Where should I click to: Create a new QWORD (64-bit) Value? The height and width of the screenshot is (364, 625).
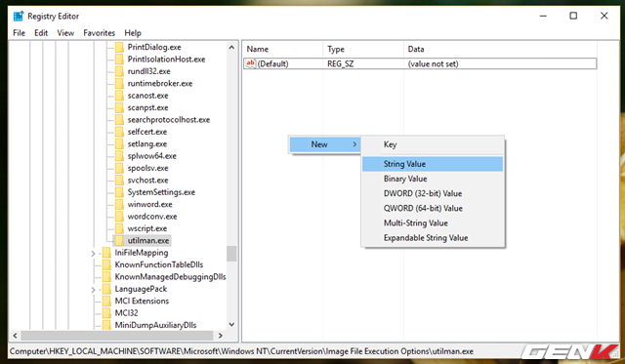(x=433, y=208)
